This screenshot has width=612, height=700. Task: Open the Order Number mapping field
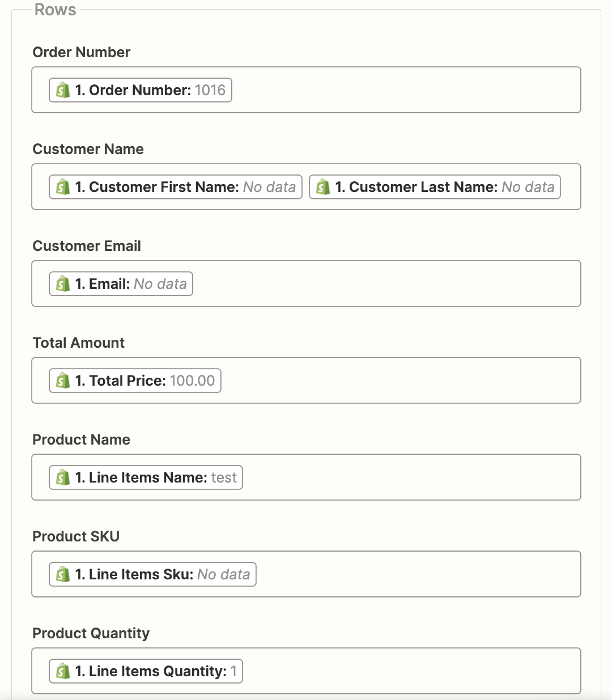pyautogui.click(x=397, y=89)
